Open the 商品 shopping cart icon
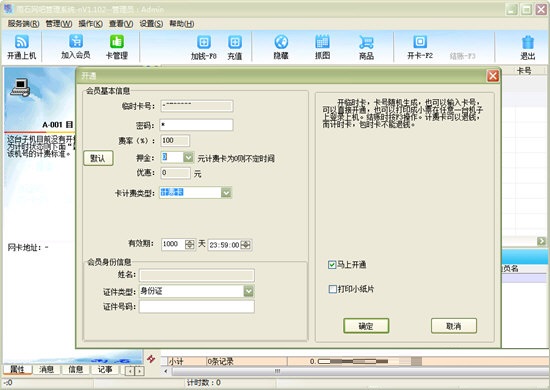550x390 pixels. [366, 42]
